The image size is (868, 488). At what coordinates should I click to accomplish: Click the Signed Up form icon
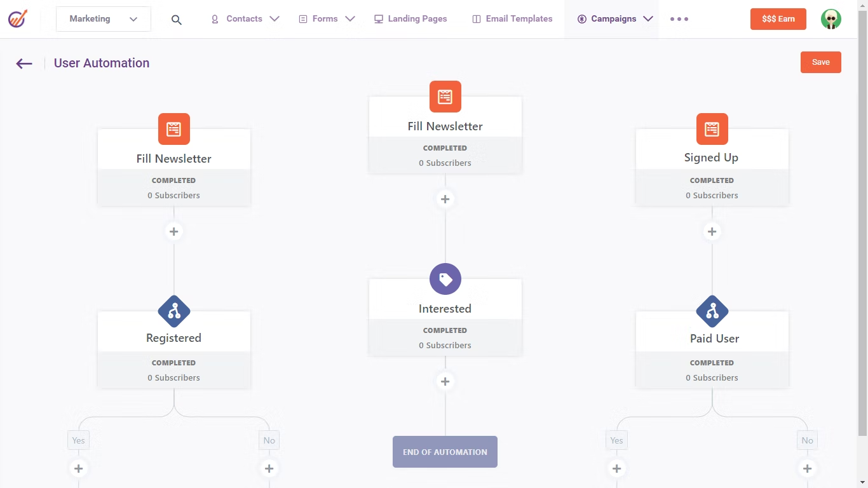(x=712, y=129)
